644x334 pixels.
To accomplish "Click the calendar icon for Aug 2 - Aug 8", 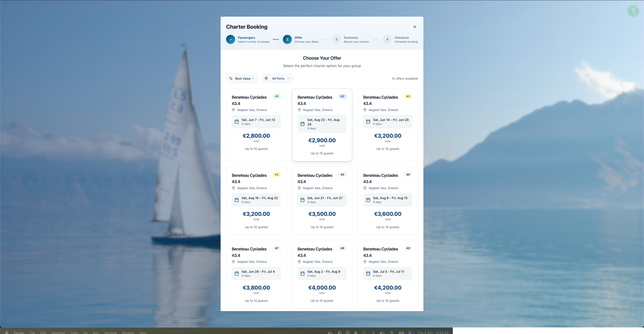I will pyautogui.click(x=302, y=274).
